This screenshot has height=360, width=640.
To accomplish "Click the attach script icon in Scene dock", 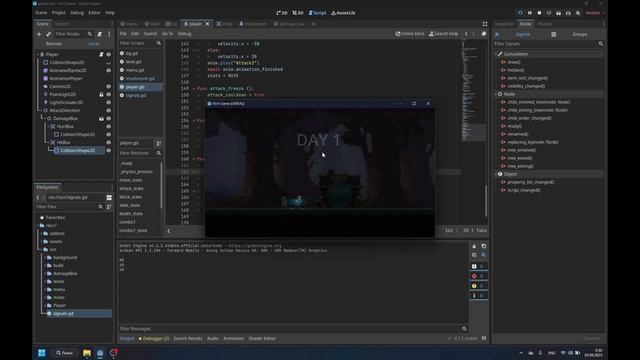I will (x=100, y=34).
